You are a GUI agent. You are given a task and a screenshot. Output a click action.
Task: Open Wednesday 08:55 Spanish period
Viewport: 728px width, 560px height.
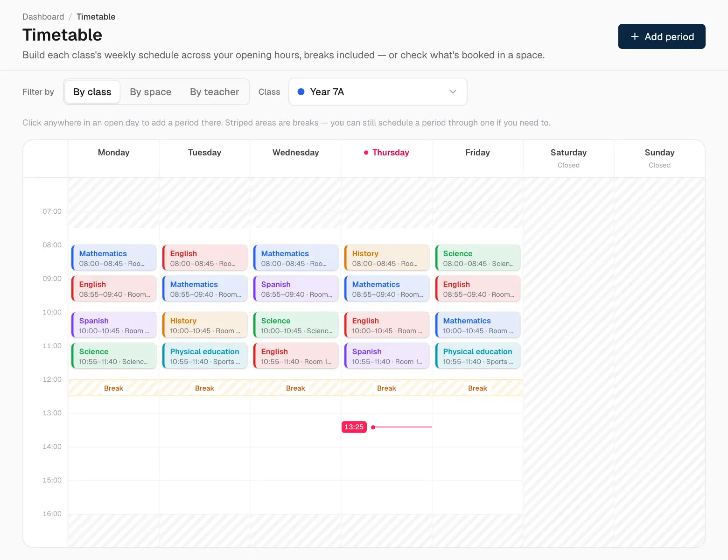tap(296, 288)
